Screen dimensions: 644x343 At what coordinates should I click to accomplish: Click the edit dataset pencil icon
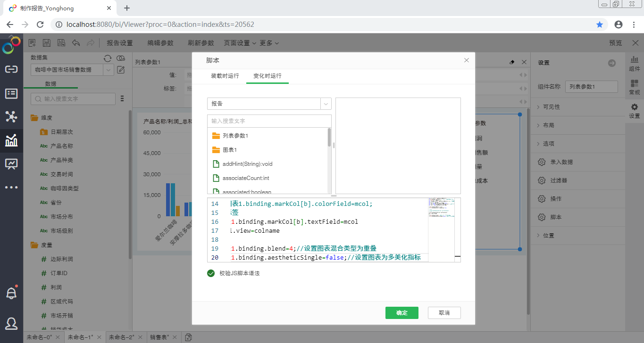coord(121,70)
